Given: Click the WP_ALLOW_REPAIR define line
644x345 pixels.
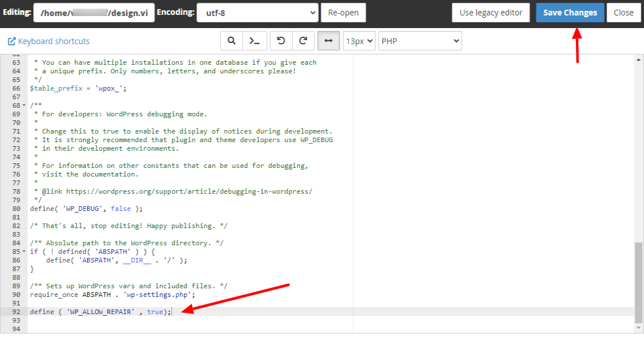Looking at the screenshot, I should point(100,312).
